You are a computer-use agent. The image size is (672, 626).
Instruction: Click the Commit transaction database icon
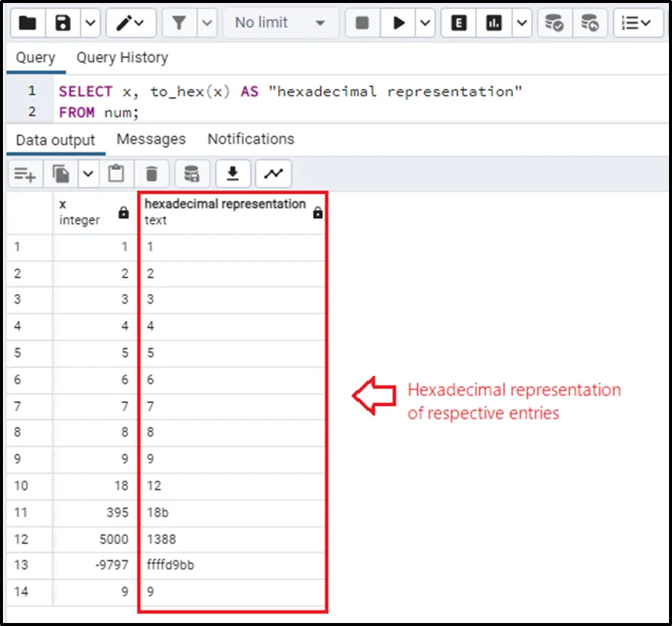[x=554, y=23]
